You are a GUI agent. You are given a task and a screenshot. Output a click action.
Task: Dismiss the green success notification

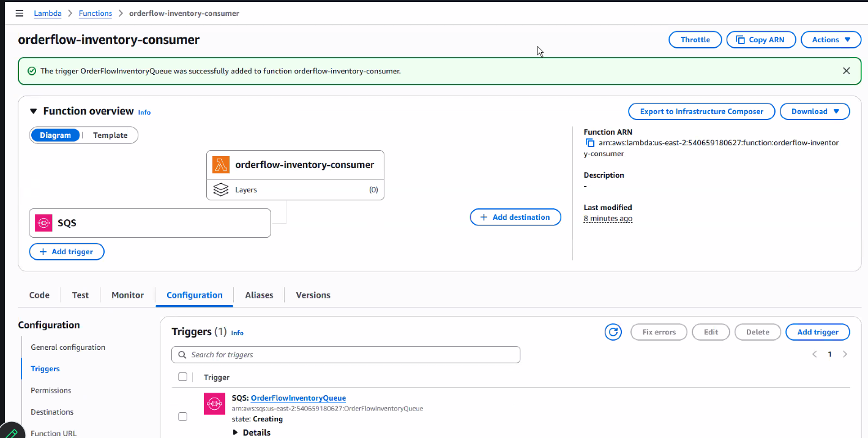[847, 71]
